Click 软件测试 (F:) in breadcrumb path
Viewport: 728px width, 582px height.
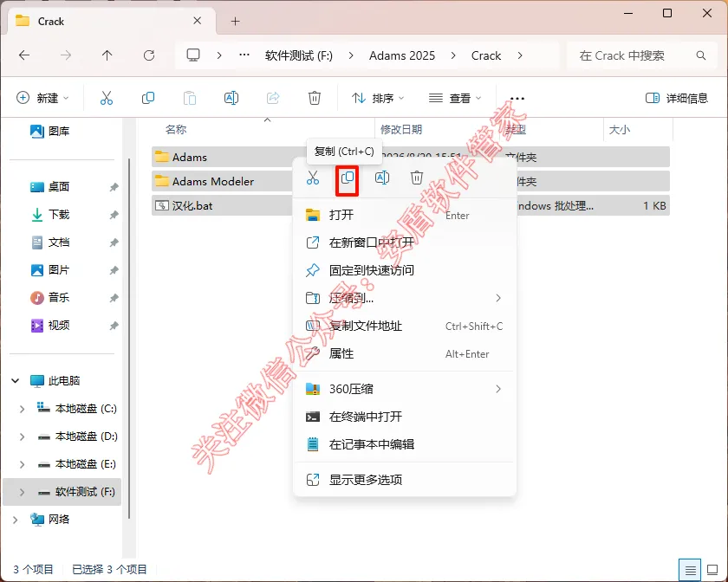pos(298,55)
